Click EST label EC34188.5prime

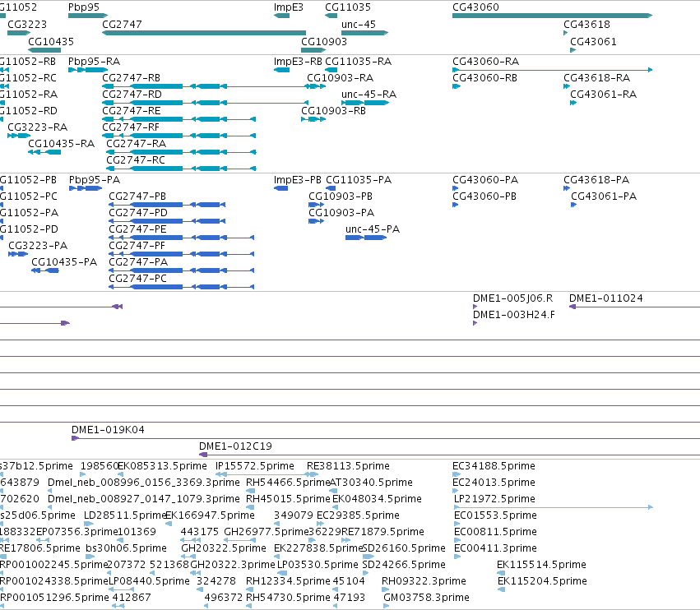[494, 466]
